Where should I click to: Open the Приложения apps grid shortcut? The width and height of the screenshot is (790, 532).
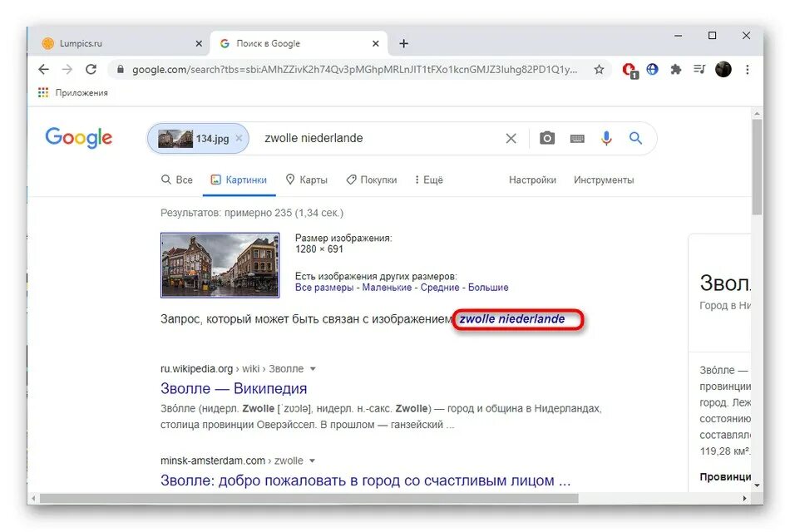coord(72,93)
